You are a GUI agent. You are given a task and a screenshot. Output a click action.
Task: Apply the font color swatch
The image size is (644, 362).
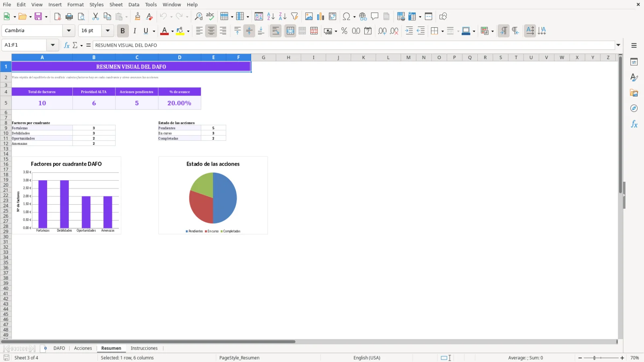pos(164,31)
